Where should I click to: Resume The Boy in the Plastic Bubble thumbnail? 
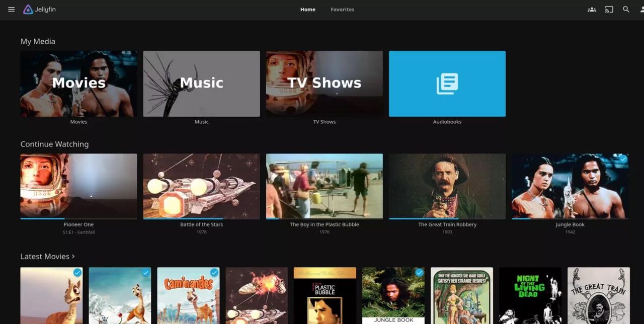click(x=325, y=186)
